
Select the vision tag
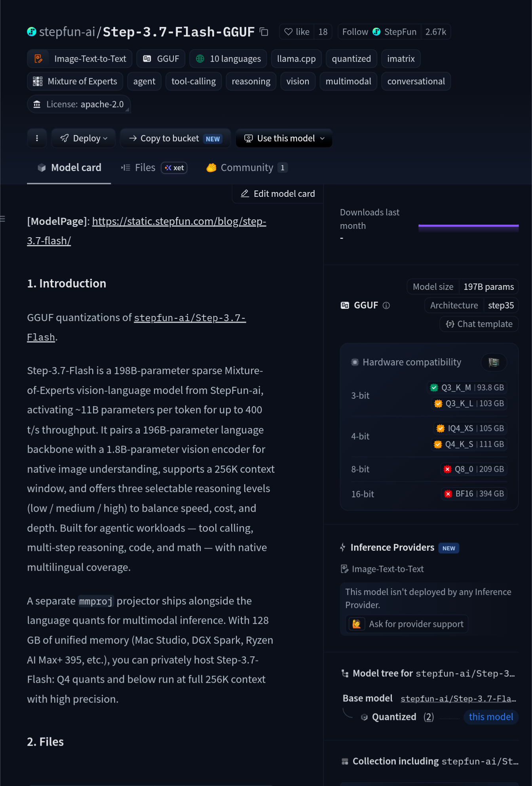tap(298, 81)
